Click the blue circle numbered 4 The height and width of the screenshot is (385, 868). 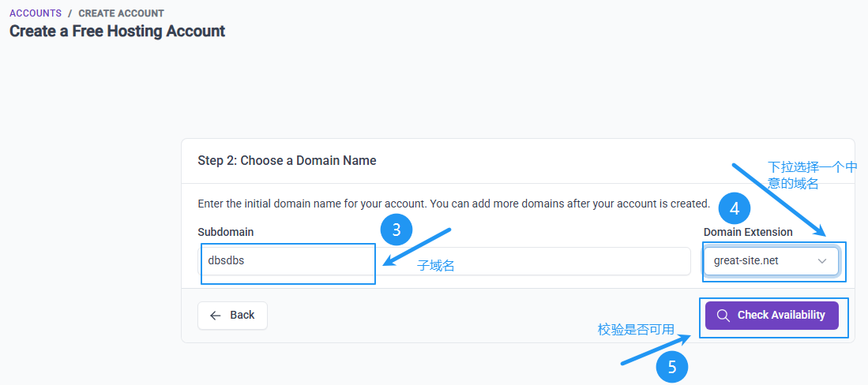735,209
